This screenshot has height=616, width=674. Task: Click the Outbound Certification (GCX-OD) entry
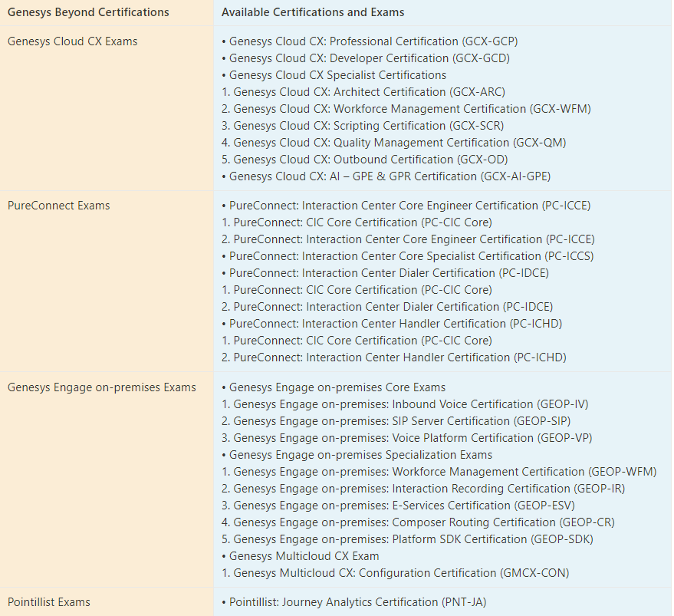coord(364,159)
